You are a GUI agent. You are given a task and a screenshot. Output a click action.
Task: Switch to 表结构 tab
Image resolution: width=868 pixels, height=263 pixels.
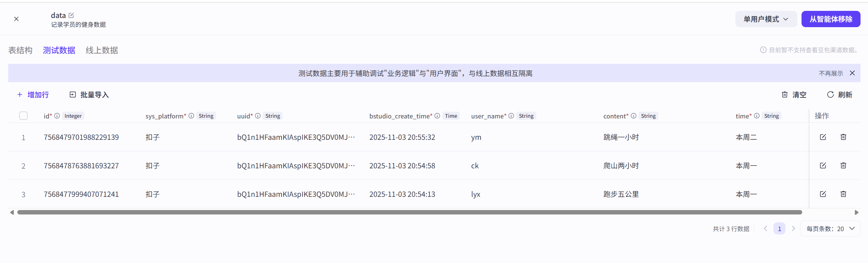click(20, 50)
